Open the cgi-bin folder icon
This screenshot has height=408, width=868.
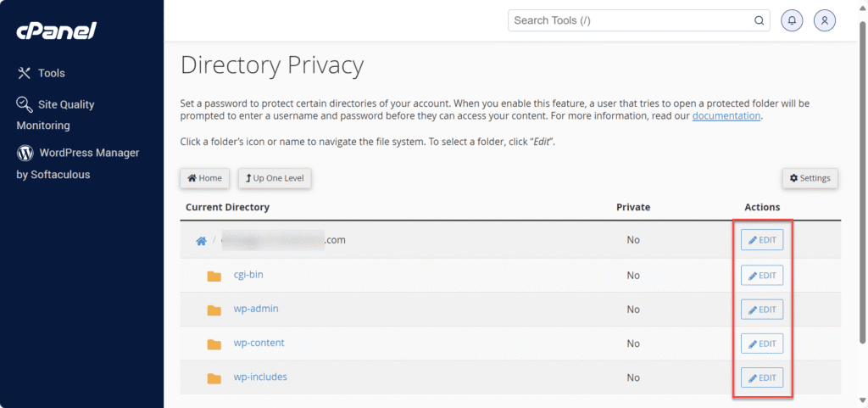tap(214, 276)
